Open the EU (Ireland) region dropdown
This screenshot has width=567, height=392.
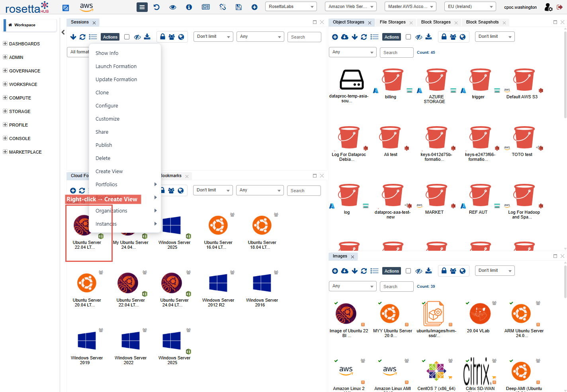(470, 7)
